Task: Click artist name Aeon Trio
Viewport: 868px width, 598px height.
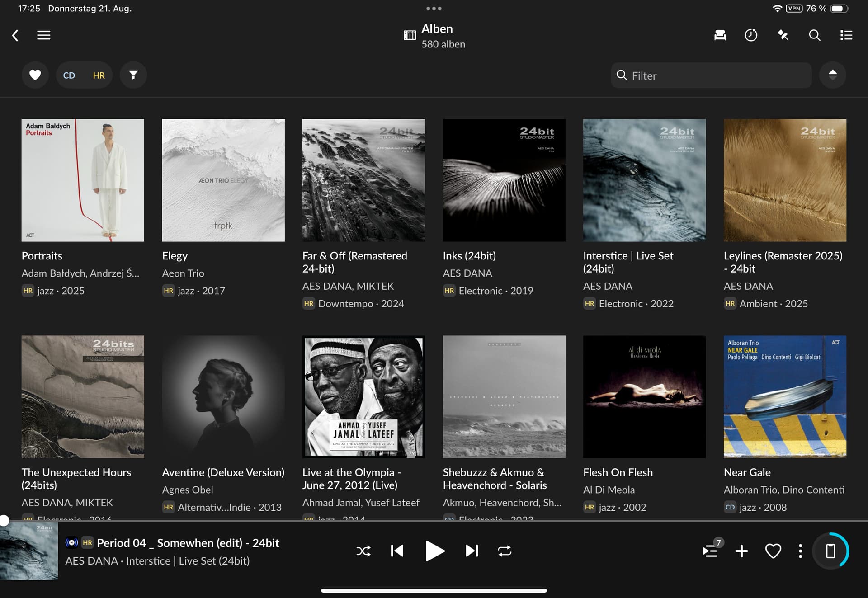Action: tap(183, 273)
